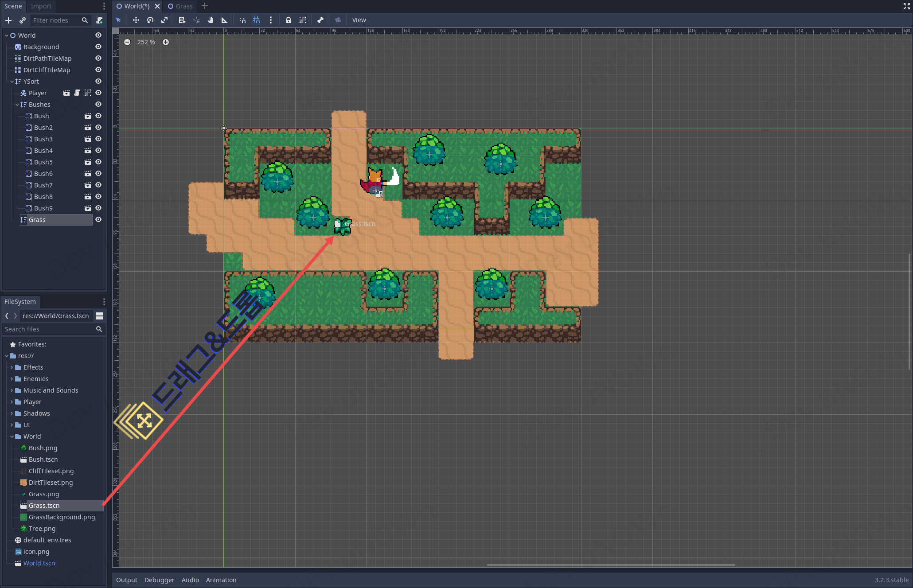
Task: Toggle visibility of DirtCliffTileMap
Action: point(98,70)
